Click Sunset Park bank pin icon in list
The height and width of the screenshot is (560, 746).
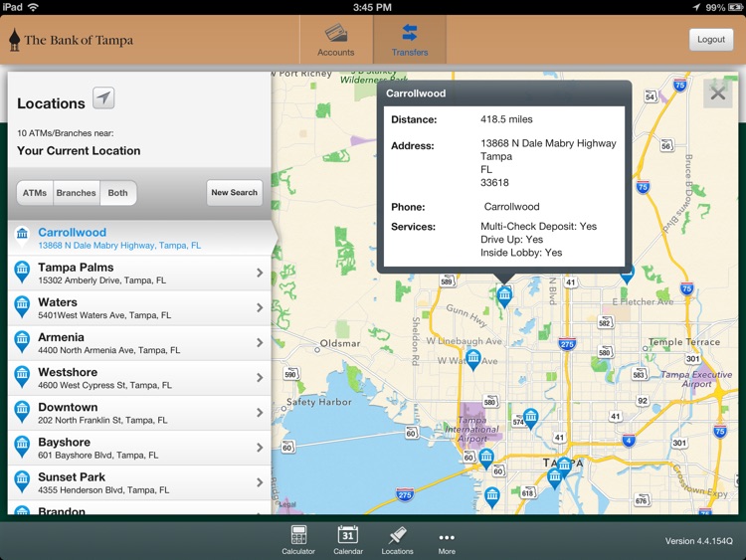[22, 481]
